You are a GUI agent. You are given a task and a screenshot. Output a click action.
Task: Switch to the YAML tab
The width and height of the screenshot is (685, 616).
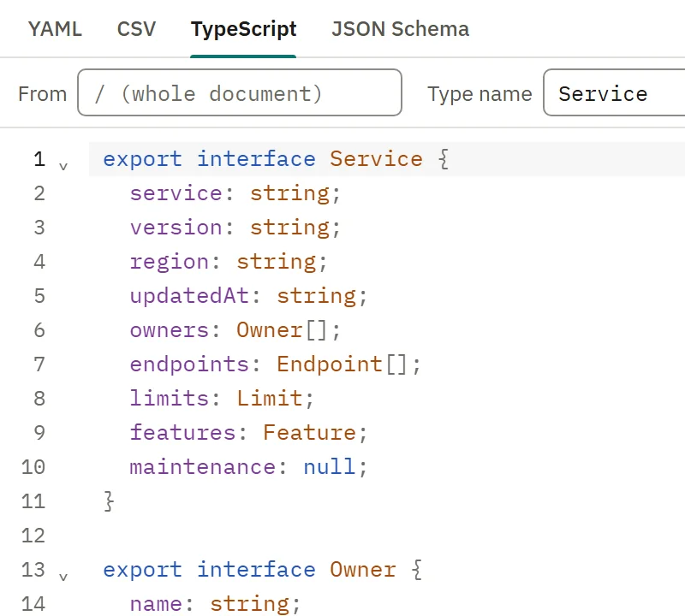point(55,29)
